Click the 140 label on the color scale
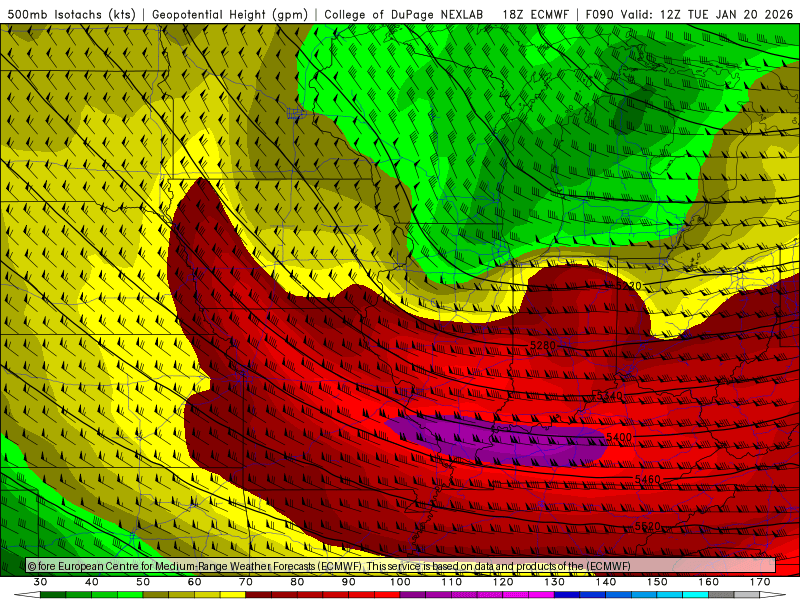 [606, 582]
